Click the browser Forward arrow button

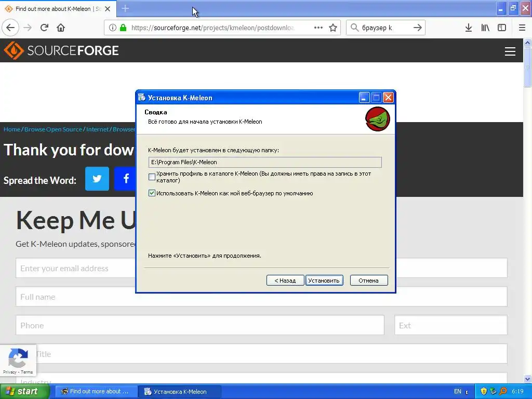28,28
